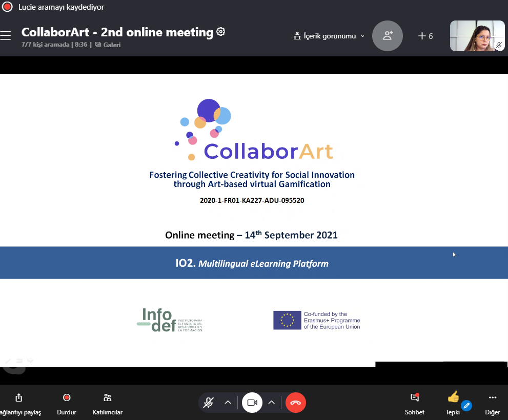The width and height of the screenshot is (508, 420).
Task: Open the Tepki reactions picker
Action: pos(453,403)
